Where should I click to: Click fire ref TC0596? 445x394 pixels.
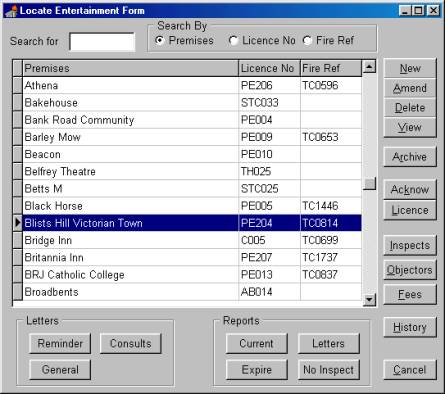[x=320, y=86]
